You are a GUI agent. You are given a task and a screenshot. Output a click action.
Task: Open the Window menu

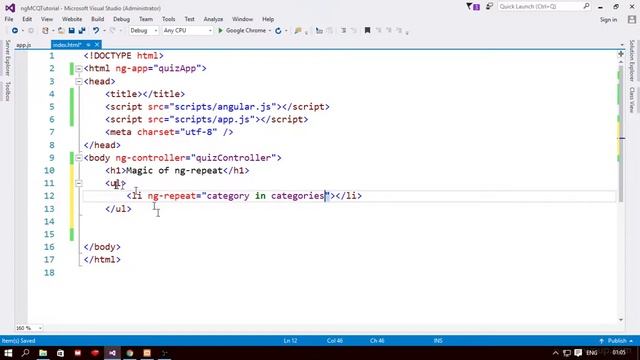242,19
